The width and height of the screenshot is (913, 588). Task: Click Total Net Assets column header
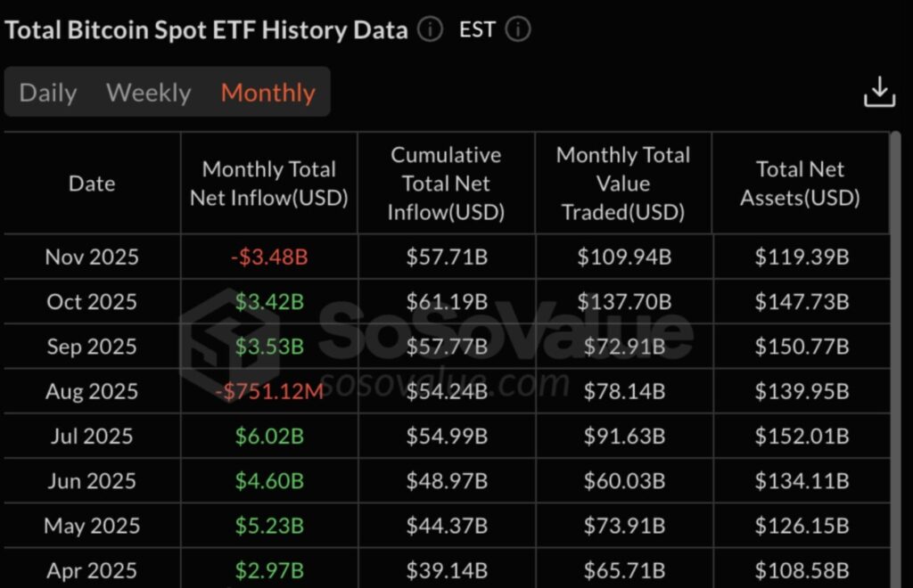[x=800, y=184]
